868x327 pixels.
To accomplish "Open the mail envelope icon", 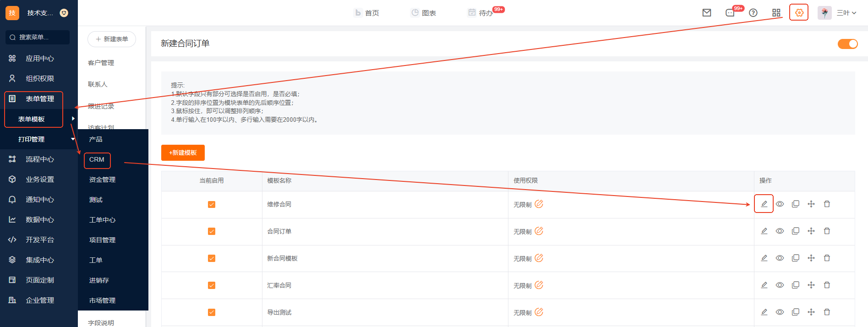I will click(x=707, y=13).
